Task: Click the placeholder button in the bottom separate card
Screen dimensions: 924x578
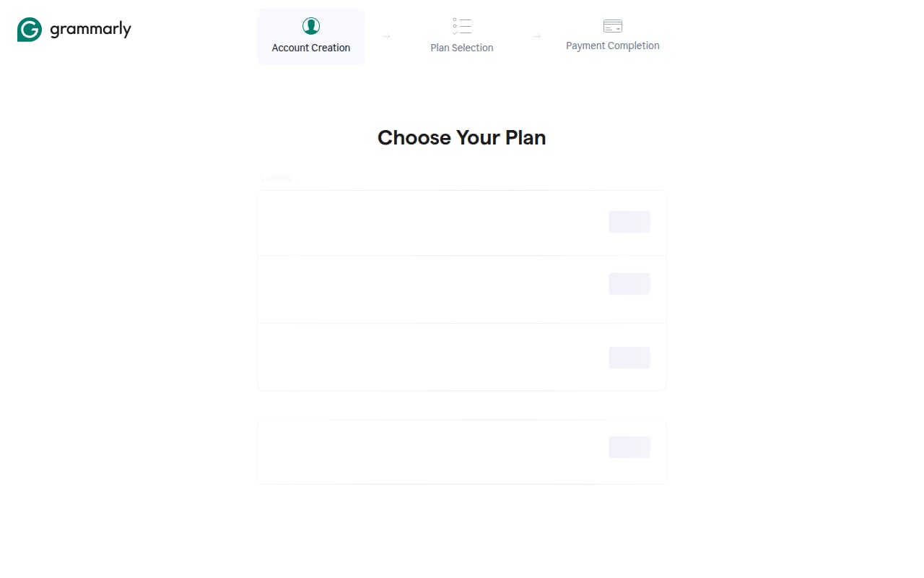Action: coord(629,447)
